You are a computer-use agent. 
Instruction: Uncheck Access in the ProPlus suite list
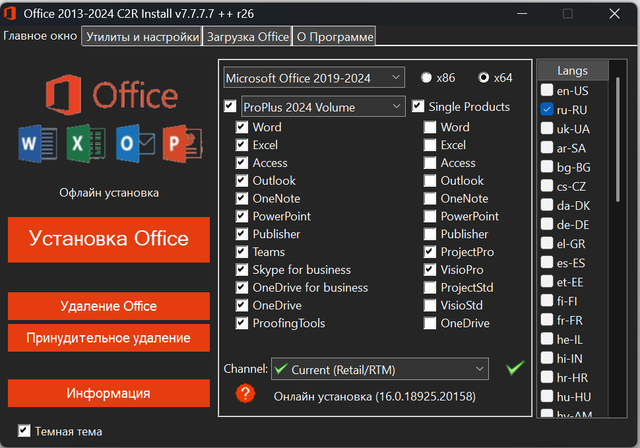[x=242, y=163]
